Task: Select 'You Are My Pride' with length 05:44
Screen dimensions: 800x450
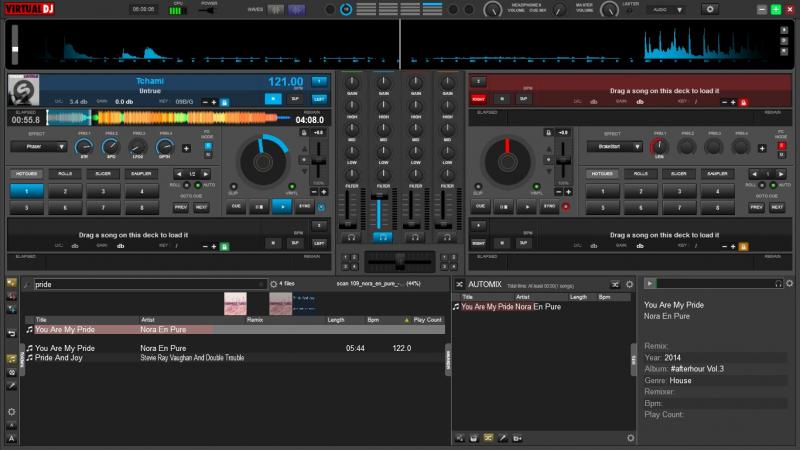Action: click(235, 348)
